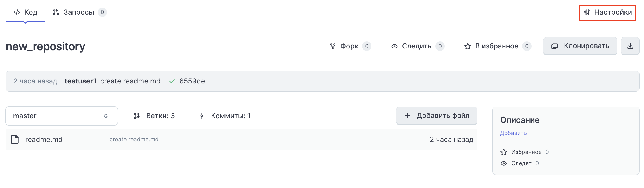
Task: Open the readme.md file
Action: click(x=44, y=140)
